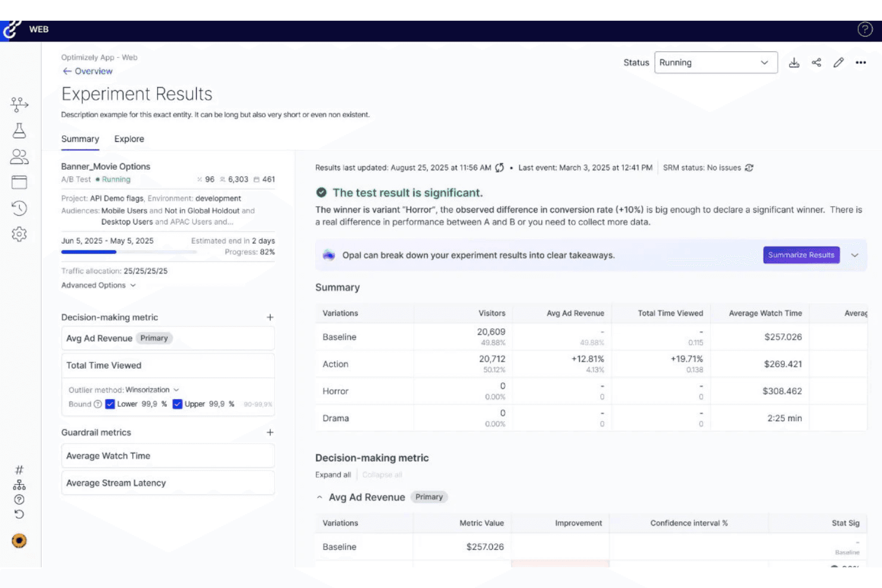This screenshot has height=588, width=882.
Task: Click the Horror row in Summary table
Action: [x=591, y=391]
